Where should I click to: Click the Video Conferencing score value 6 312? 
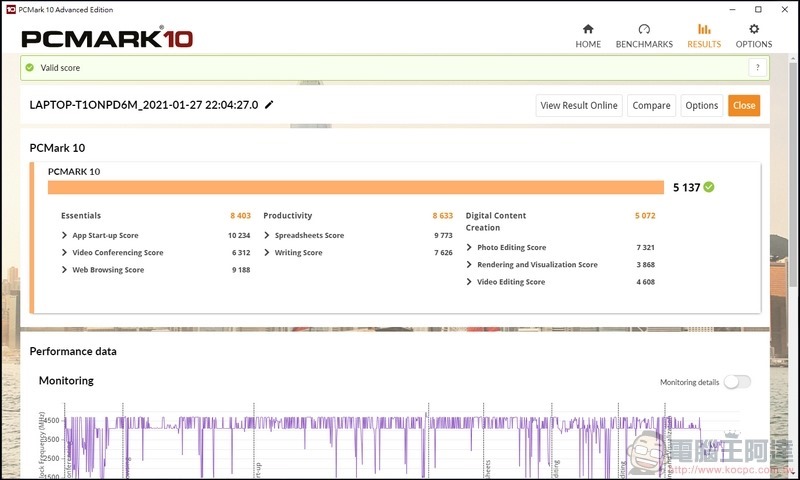pyautogui.click(x=241, y=252)
